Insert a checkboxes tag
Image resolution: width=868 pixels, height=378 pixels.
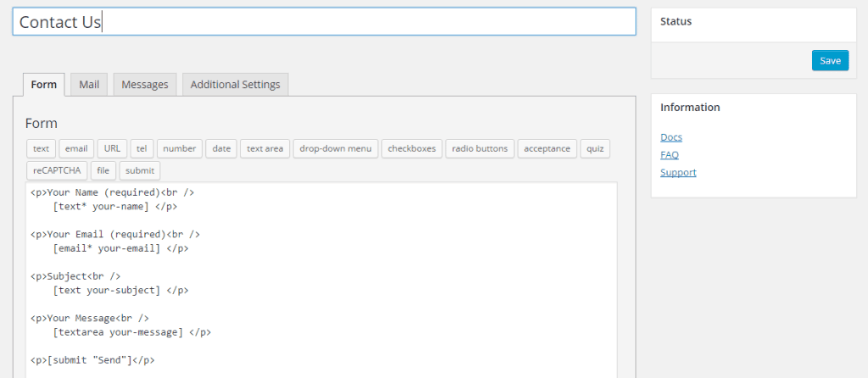411,148
